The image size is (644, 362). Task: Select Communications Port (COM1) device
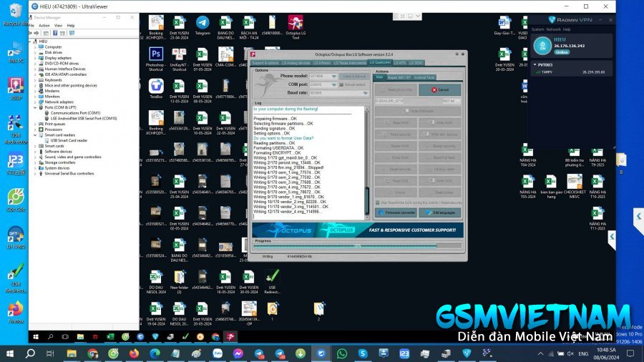pyautogui.click(x=72, y=113)
